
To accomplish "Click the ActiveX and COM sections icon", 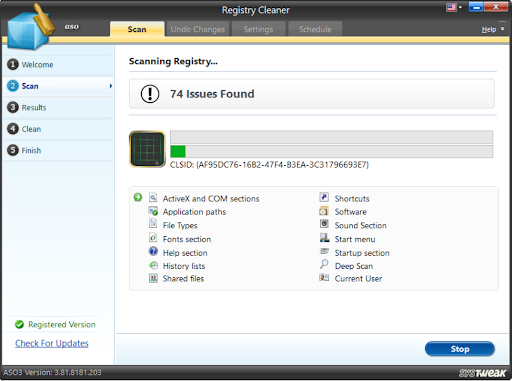I will coord(153,198).
